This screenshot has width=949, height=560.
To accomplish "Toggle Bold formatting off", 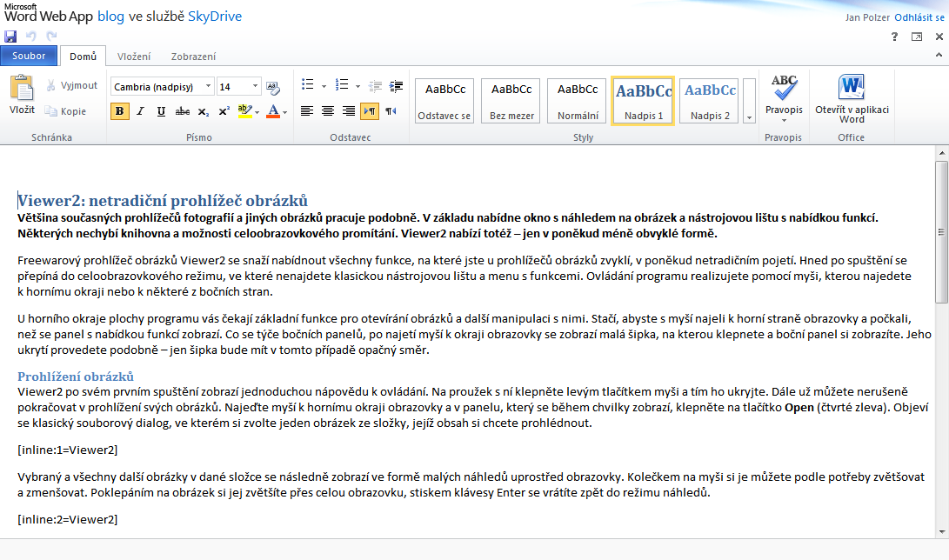I will (x=119, y=111).
